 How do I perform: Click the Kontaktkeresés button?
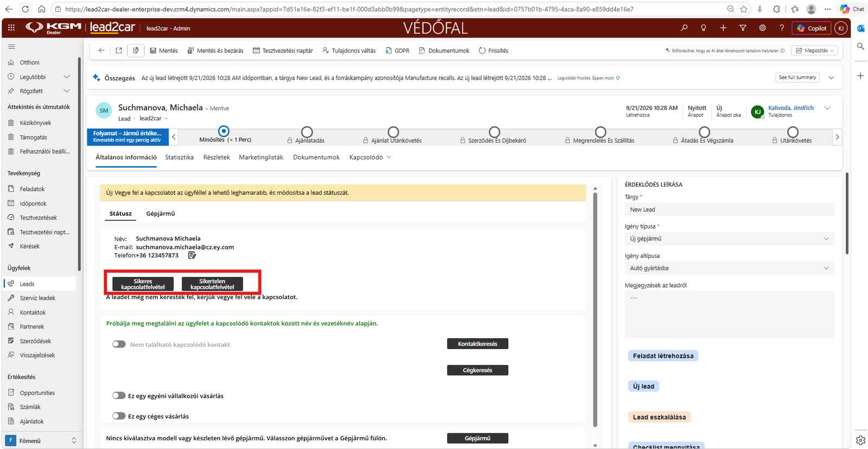(x=477, y=344)
